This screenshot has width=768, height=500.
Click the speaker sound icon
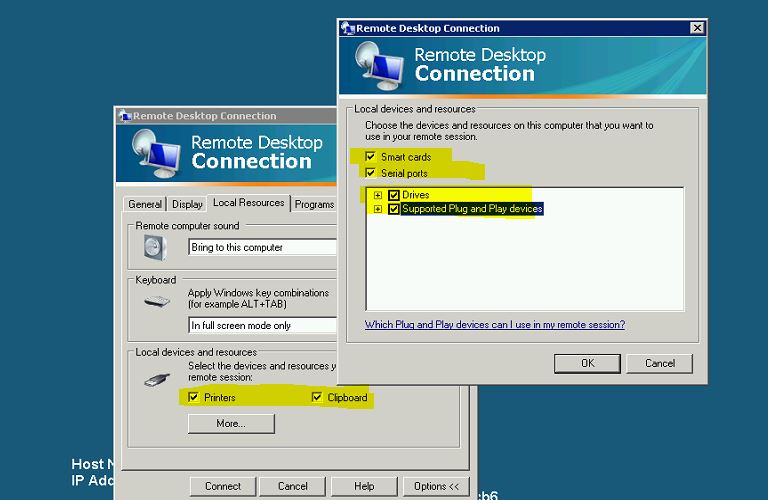pos(155,247)
